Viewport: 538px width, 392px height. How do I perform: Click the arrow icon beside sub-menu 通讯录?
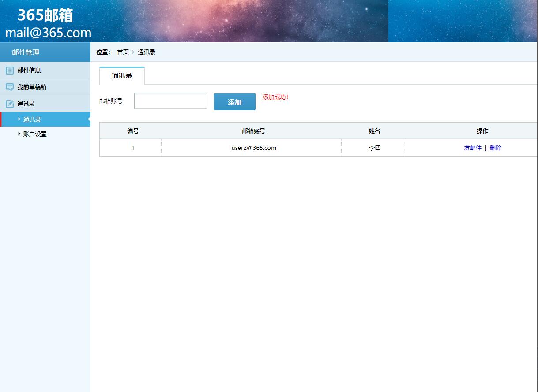[19, 119]
